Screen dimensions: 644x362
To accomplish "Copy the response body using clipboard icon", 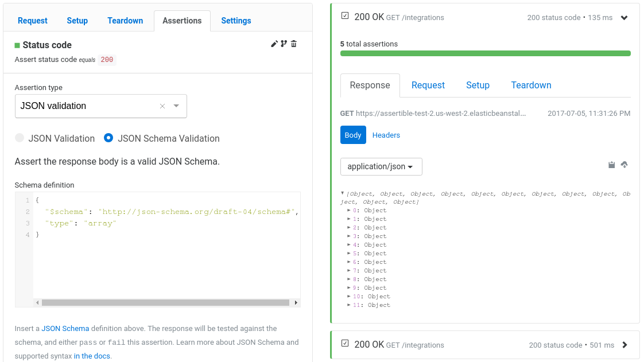I will [611, 165].
